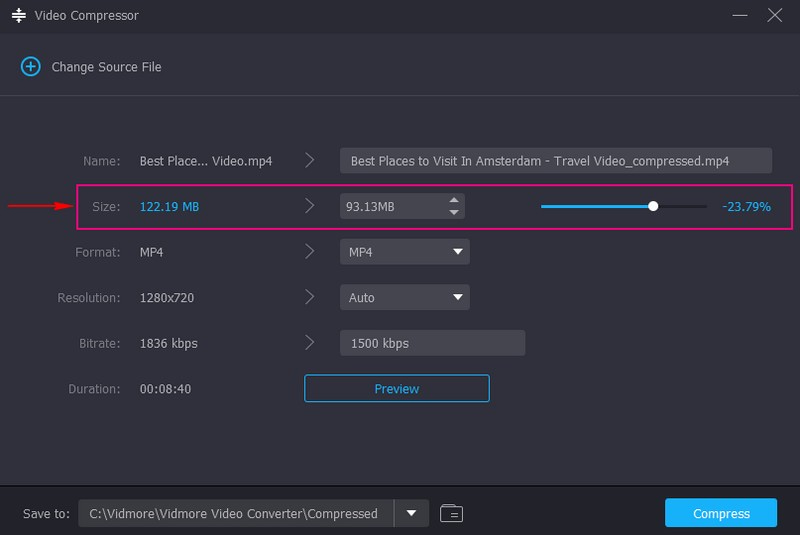Open the output folder icon

point(451,514)
